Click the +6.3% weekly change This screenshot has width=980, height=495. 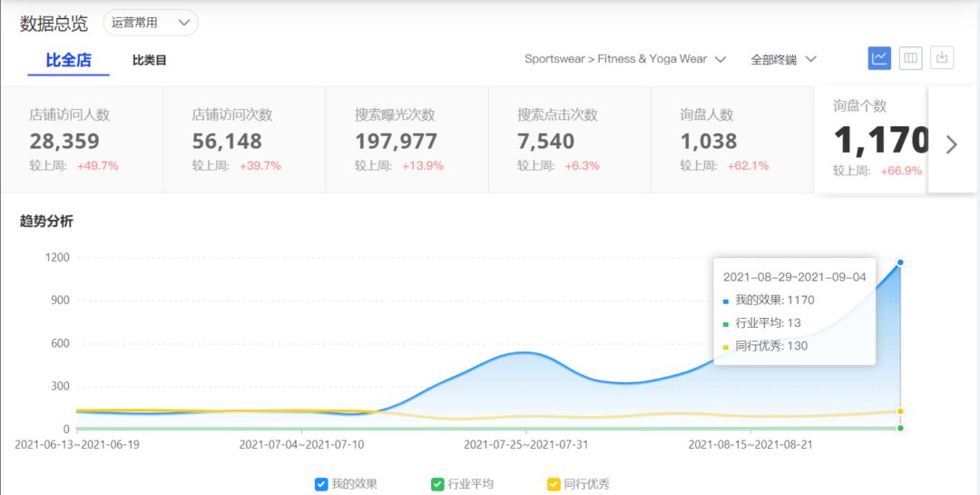(582, 166)
